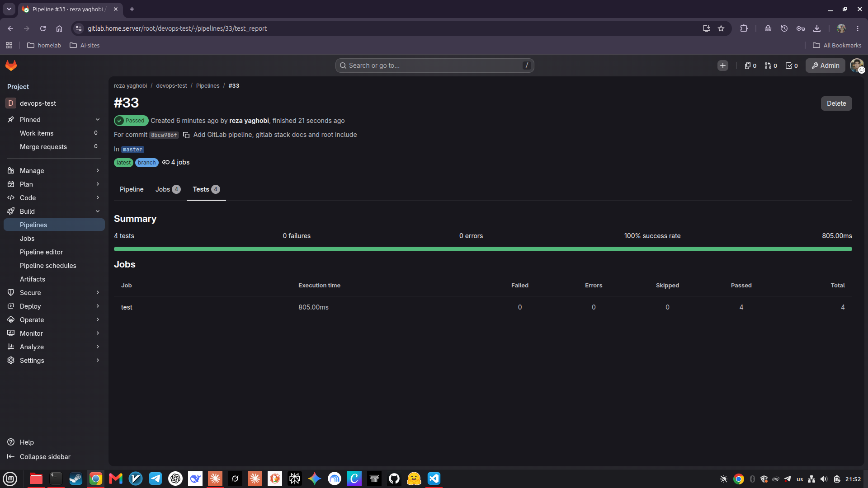Open GitHub Desktop taskbar icon
The width and height of the screenshot is (868, 488).
tap(394, 479)
